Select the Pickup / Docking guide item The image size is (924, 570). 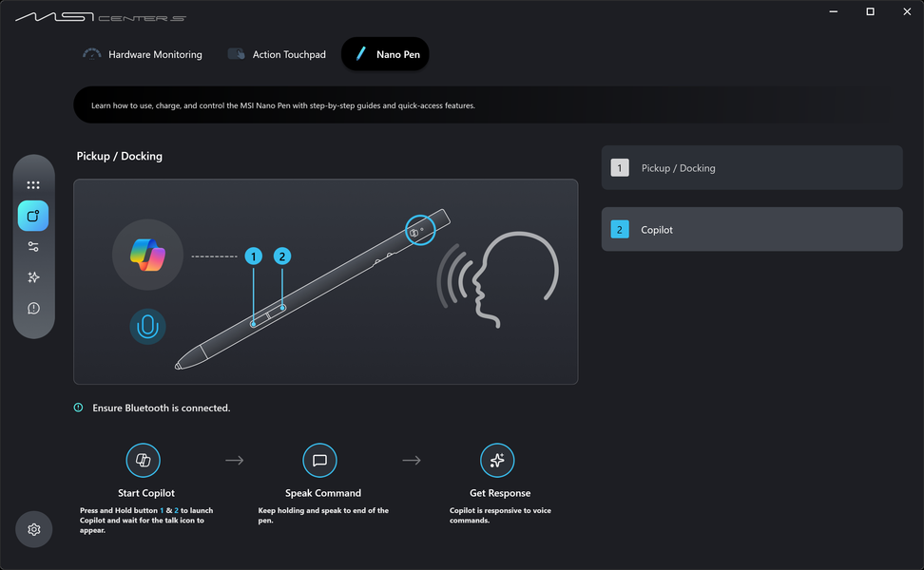click(x=752, y=168)
